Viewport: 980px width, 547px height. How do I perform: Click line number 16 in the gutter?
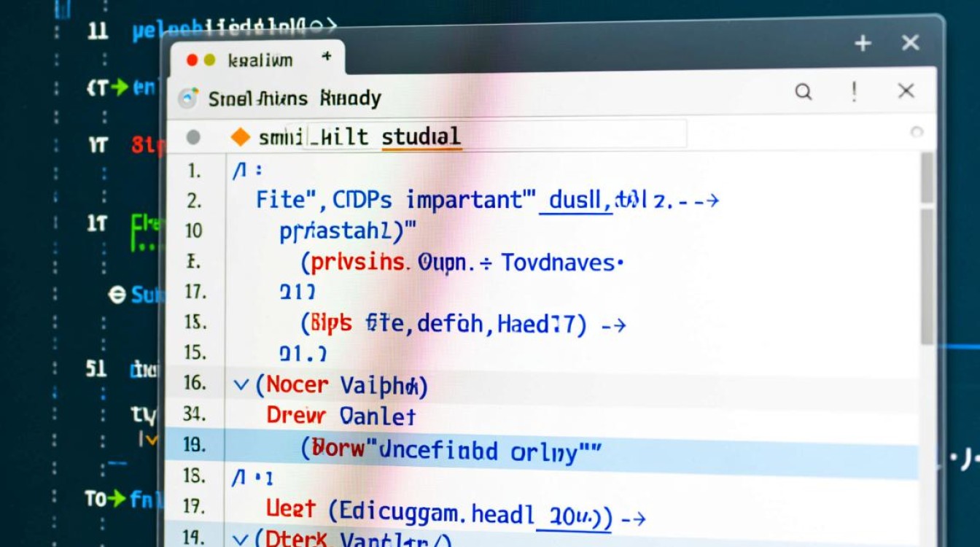(194, 383)
